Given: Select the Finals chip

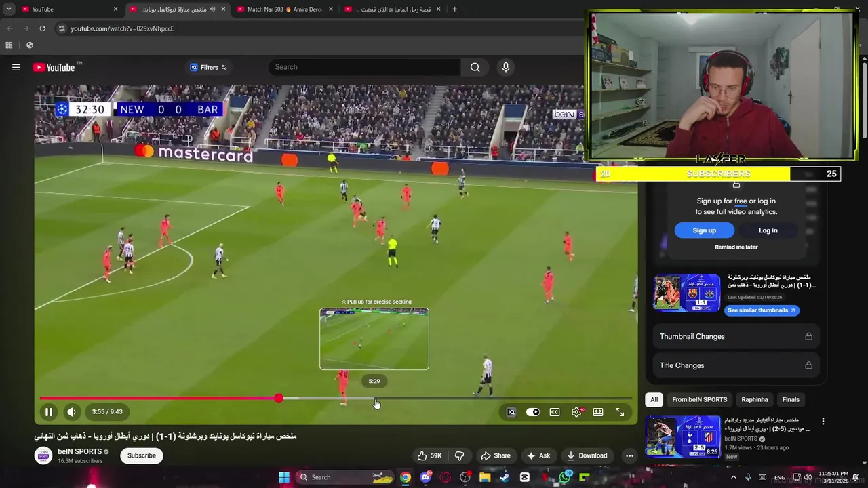Looking at the screenshot, I should 791,399.
